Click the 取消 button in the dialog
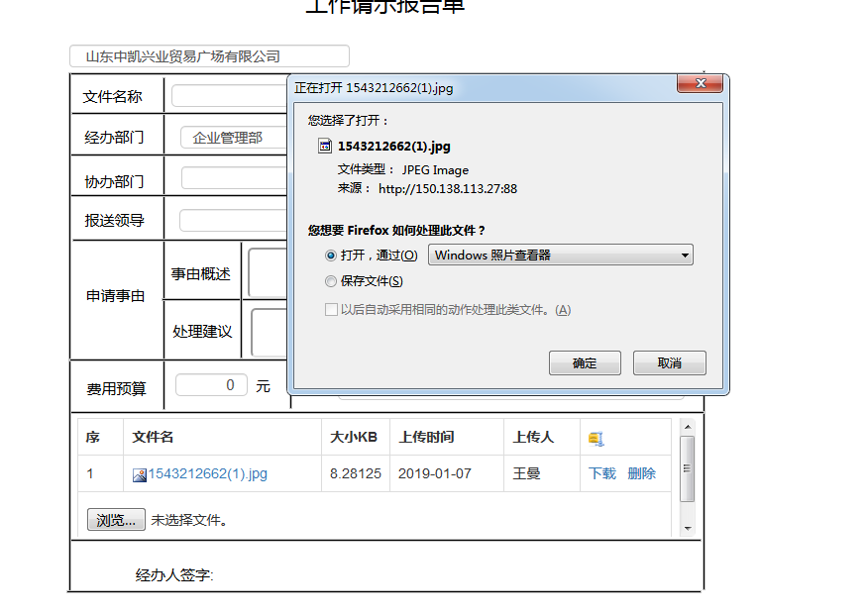 point(670,362)
